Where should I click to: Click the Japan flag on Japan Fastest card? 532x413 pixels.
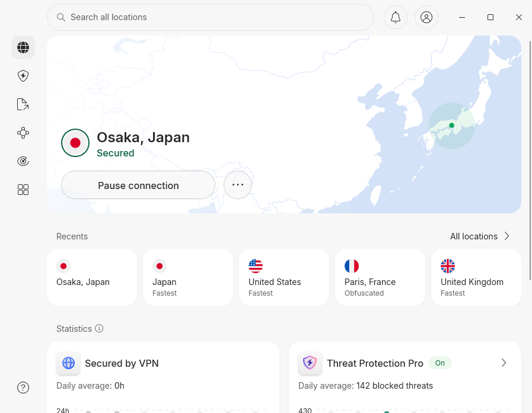click(x=160, y=266)
